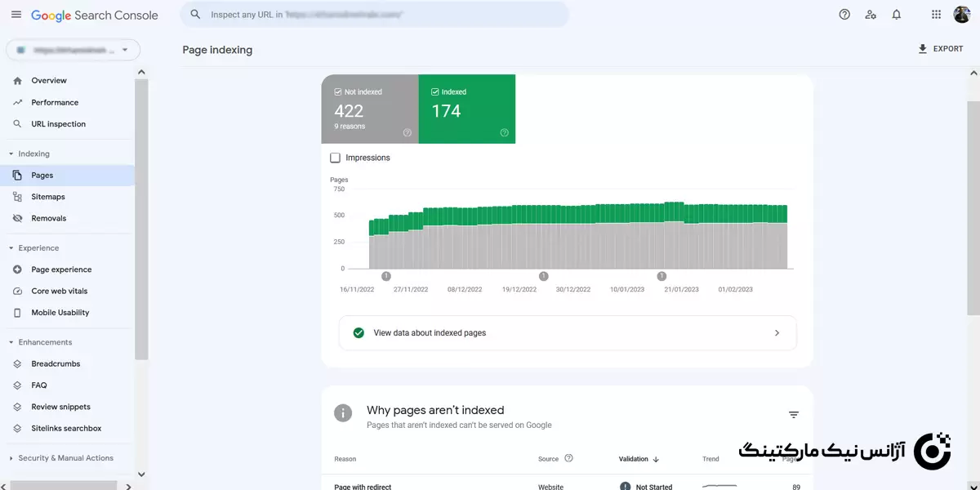Viewport: 980px width, 490px height.
Task: Open the hamburger main menu
Action: click(x=16, y=15)
